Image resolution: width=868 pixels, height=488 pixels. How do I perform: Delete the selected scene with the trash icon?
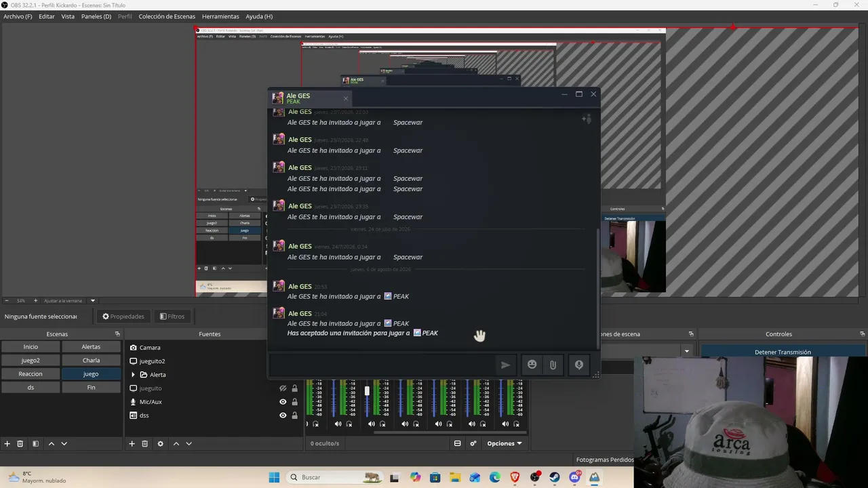(x=20, y=443)
